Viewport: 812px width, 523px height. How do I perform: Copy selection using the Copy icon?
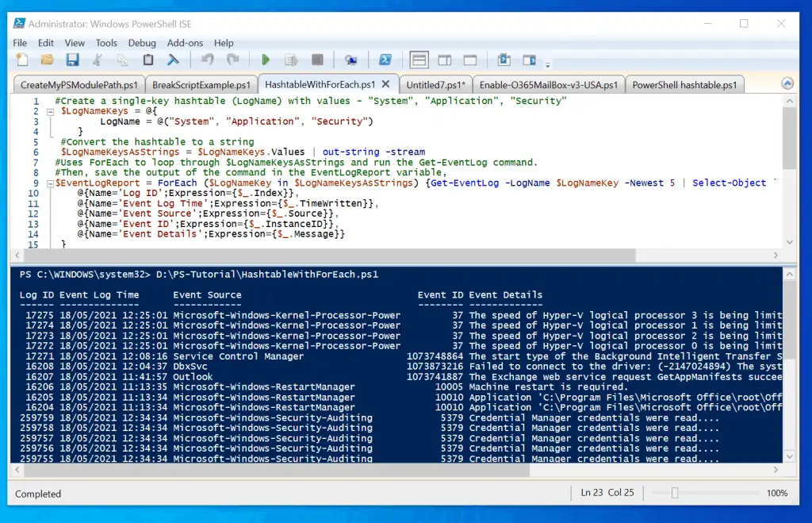(x=123, y=60)
